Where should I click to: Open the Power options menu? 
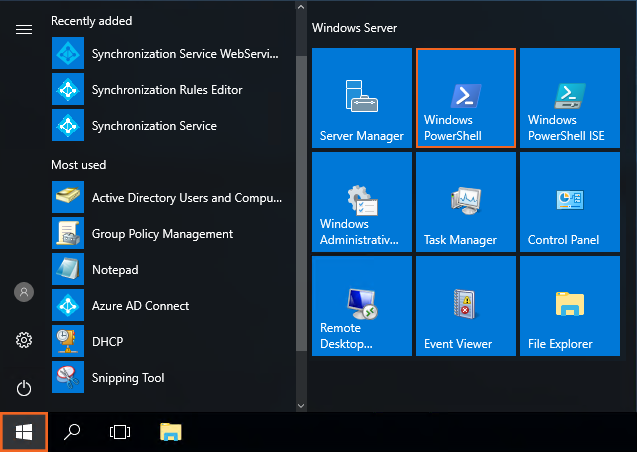tap(24, 388)
